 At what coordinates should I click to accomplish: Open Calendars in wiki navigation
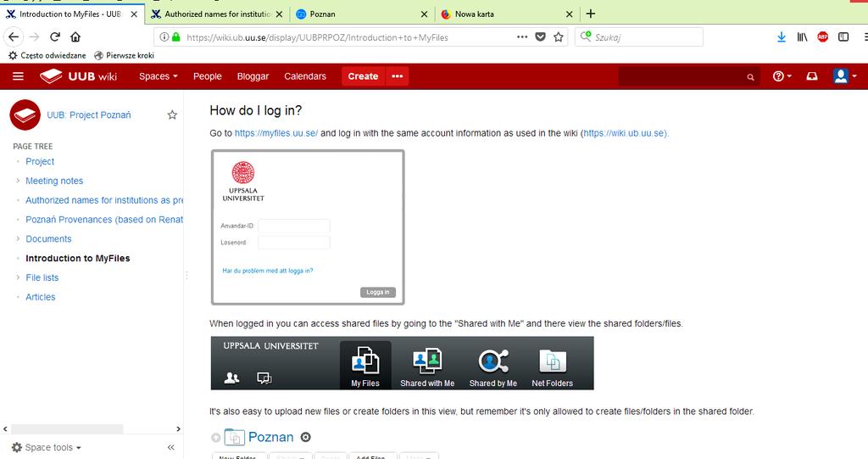click(305, 76)
